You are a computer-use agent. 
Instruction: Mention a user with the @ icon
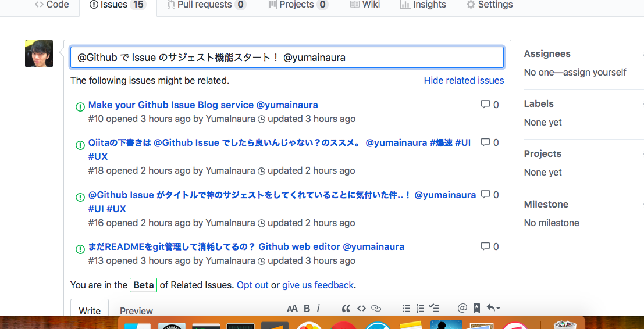462,309
